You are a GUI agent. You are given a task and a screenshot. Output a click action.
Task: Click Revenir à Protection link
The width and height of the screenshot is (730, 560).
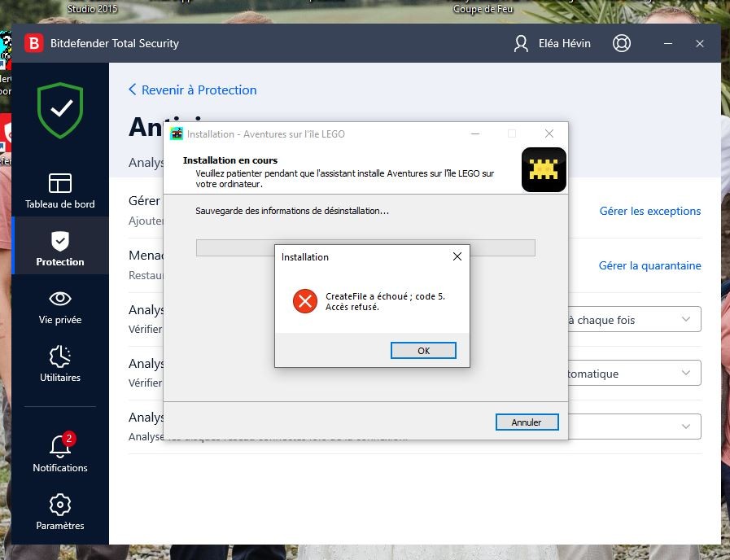click(193, 90)
